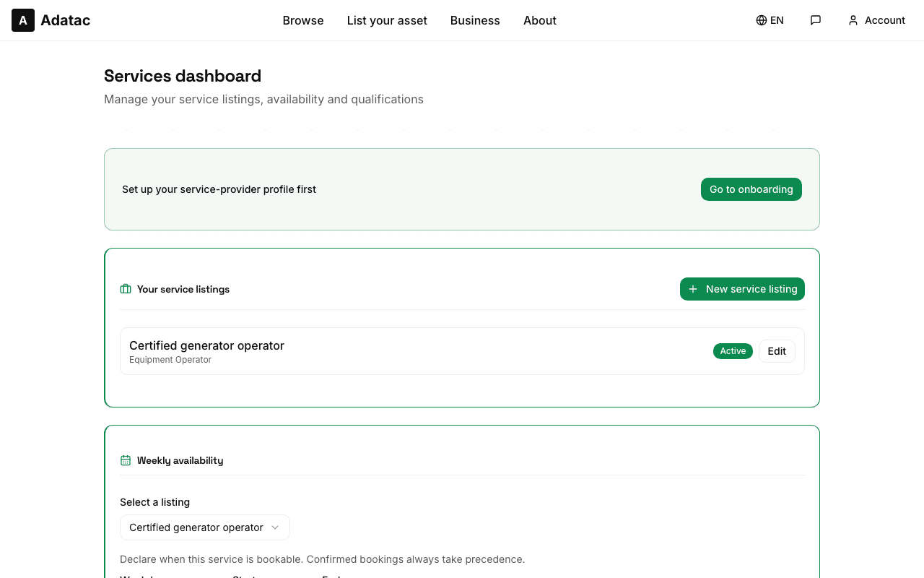Open the messages chat icon
The width and height of the screenshot is (924, 578).
[816, 20]
